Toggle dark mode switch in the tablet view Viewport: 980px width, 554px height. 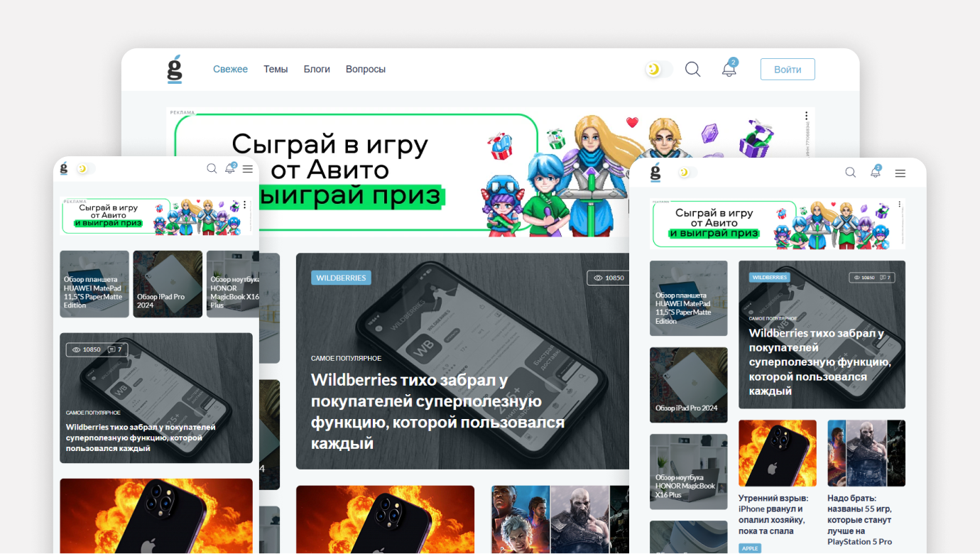click(x=687, y=173)
